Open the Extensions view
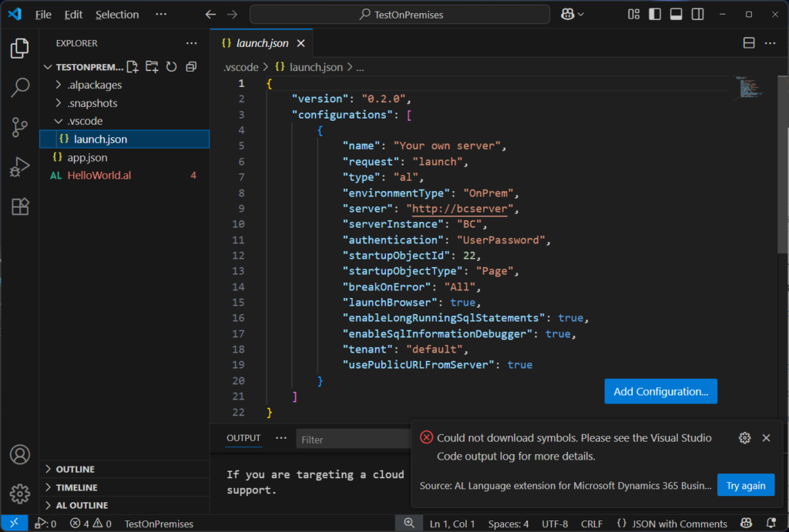 (20, 206)
